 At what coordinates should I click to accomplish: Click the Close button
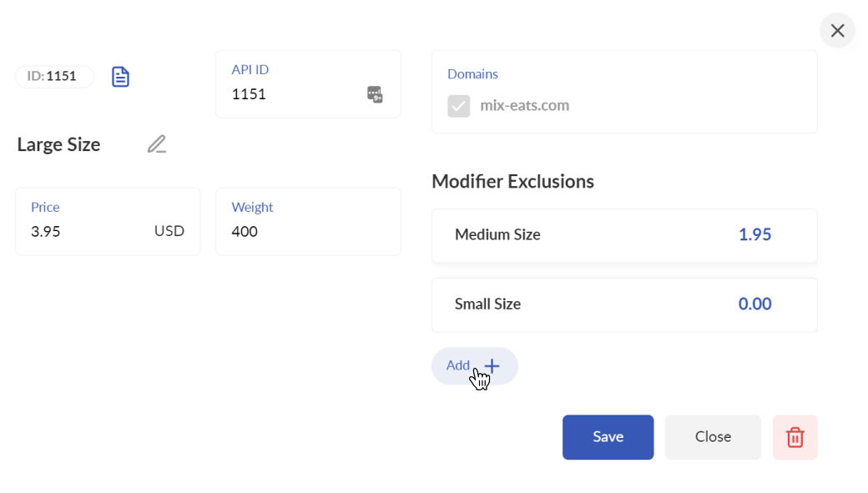tap(713, 437)
